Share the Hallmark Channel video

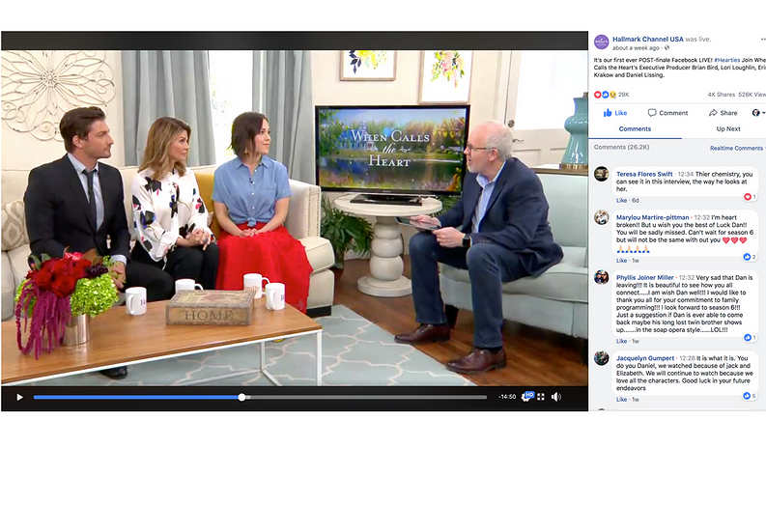click(723, 113)
